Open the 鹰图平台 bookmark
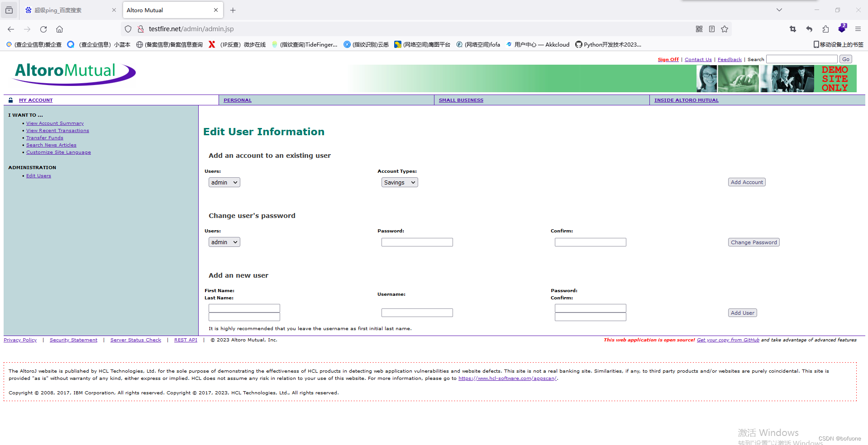Image resolution: width=868 pixels, height=445 pixels. pyautogui.click(x=422, y=44)
